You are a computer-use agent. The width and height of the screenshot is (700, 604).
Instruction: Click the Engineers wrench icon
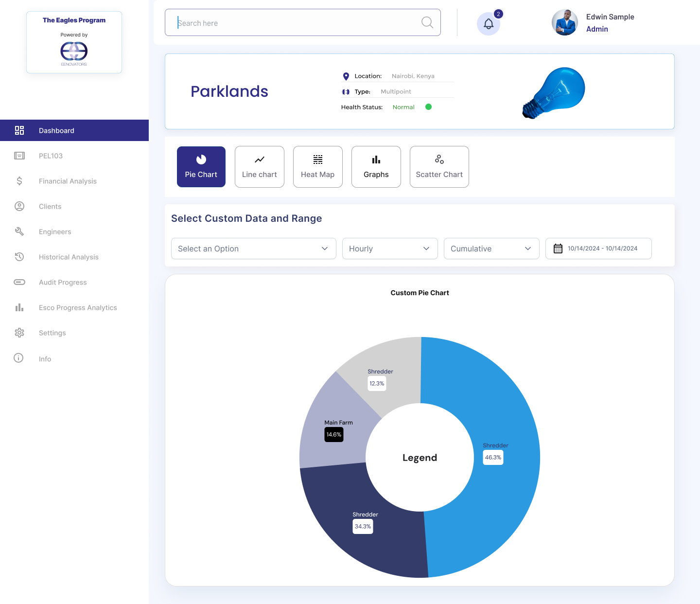point(19,231)
